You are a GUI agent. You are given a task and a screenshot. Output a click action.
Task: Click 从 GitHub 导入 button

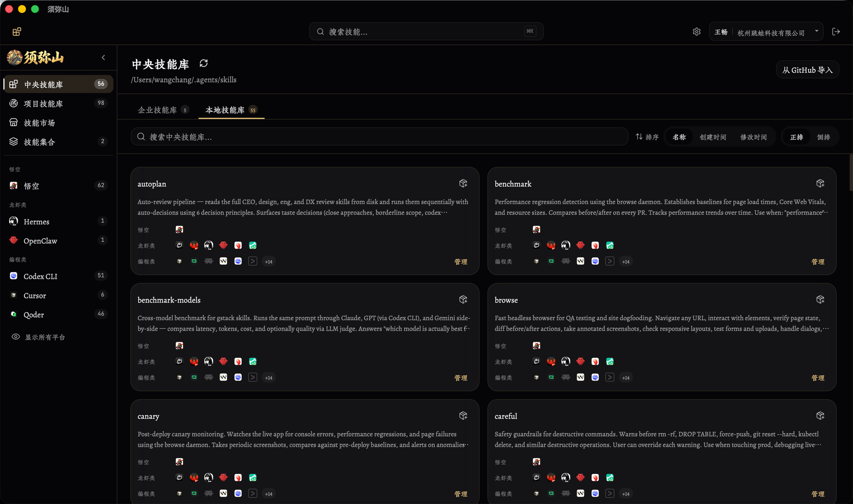point(807,70)
